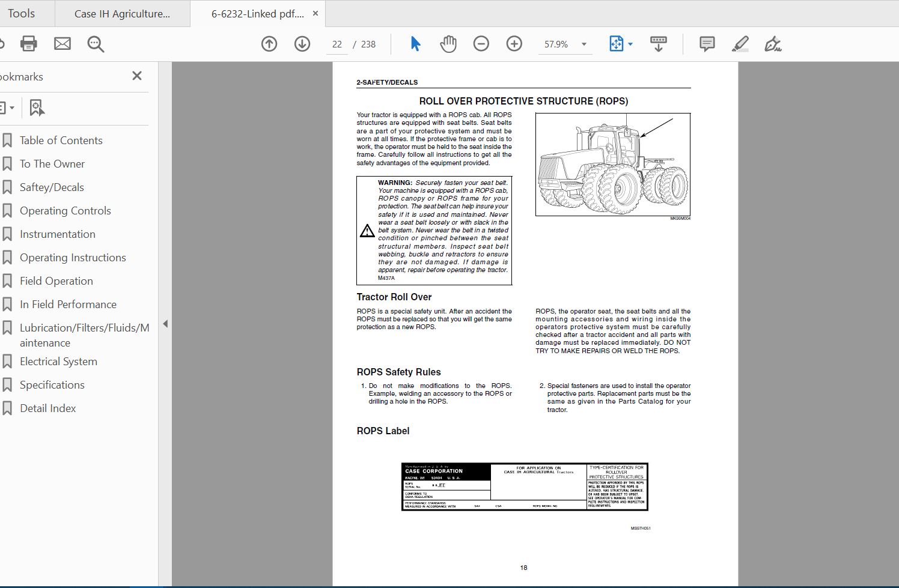Open the Find text search tool
Screen dimensions: 899x588
pyautogui.click(x=96, y=44)
